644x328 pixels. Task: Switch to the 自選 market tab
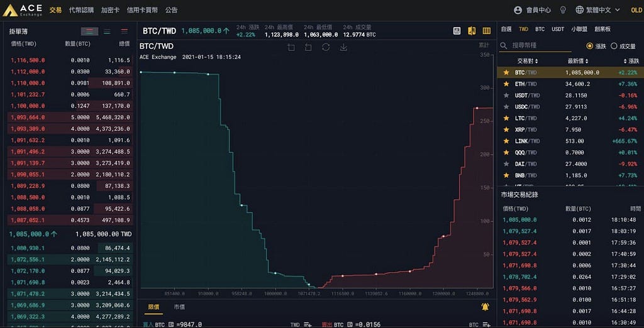click(506, 29)
